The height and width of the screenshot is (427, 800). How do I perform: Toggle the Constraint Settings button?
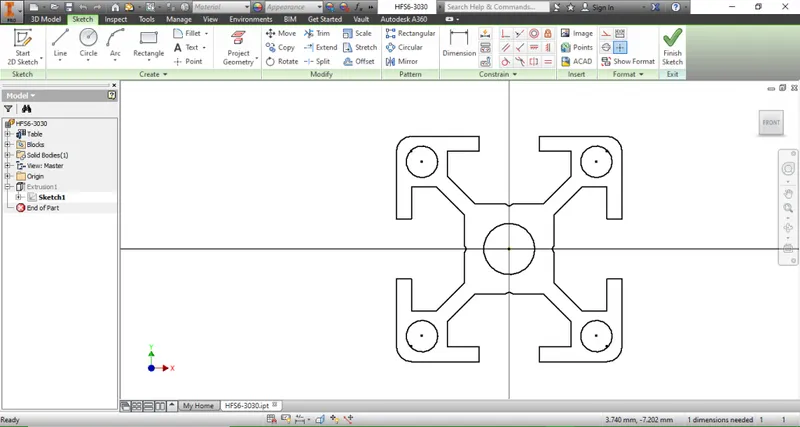pos(485,62)
